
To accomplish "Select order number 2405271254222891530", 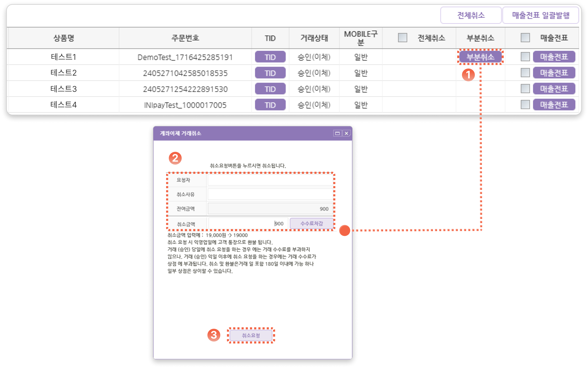I will coord(185,89).
